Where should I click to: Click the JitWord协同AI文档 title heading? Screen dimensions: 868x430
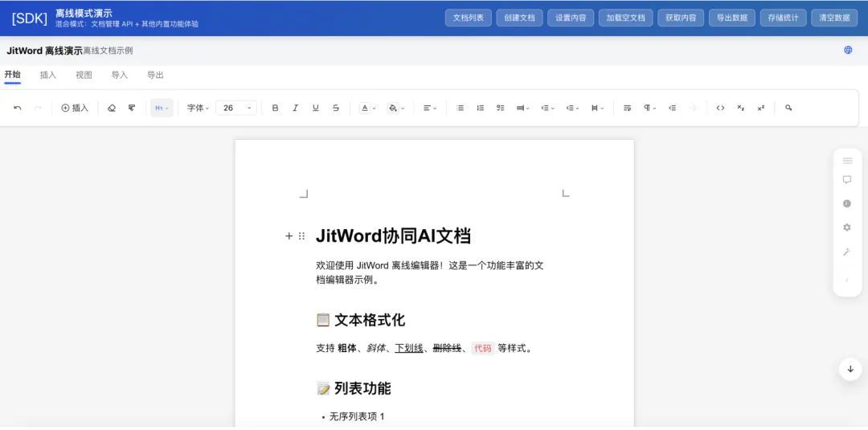(393, 236)
